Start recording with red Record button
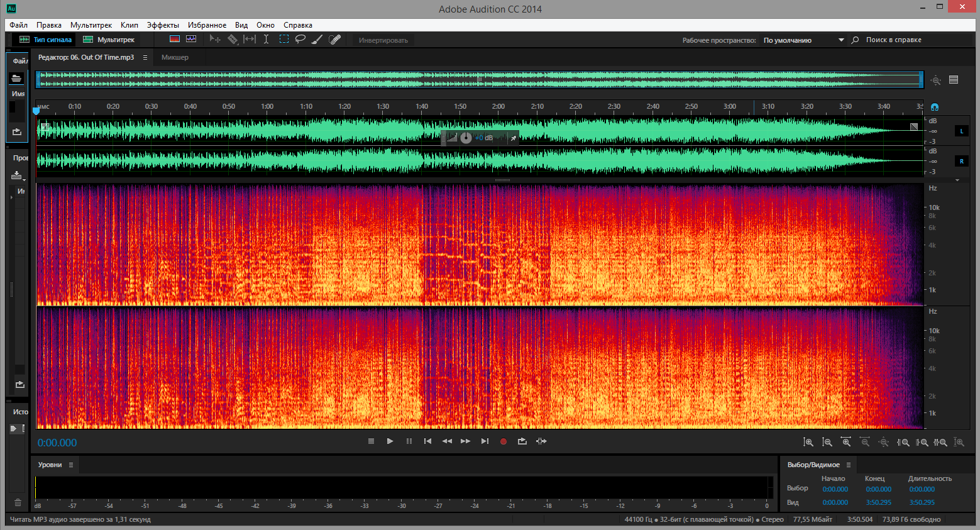This screenshot has width=980, height=530. pyautogui.click(x=503, y=441)
